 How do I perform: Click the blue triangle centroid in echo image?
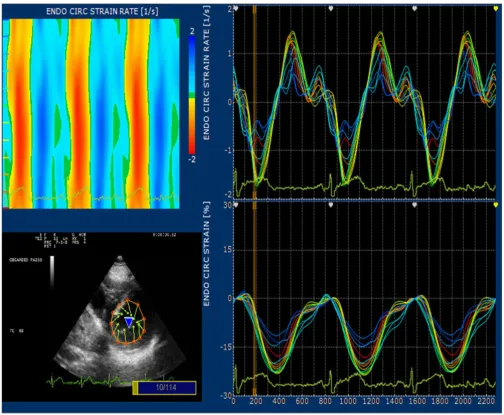coord(129,323)
